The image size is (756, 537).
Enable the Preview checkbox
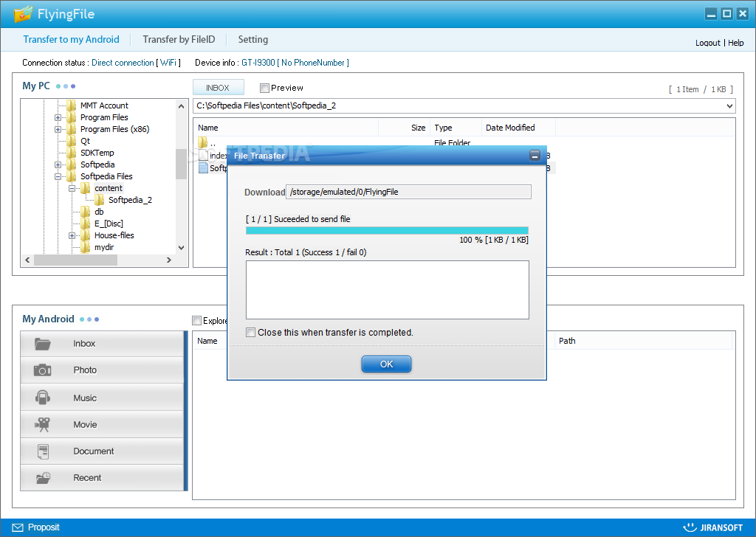click(264, 88)
